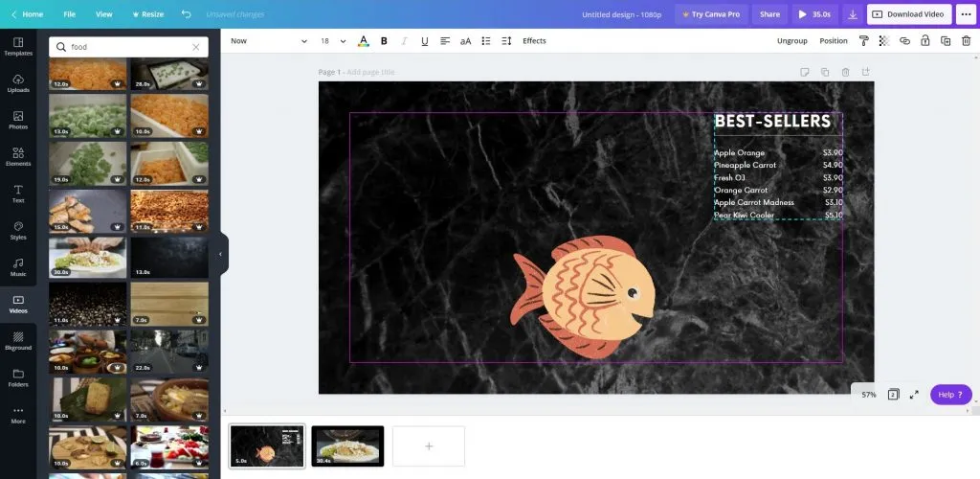980x479 pixels.
Task: Open the page grid view icon
Action: click(x=893, y=395)
